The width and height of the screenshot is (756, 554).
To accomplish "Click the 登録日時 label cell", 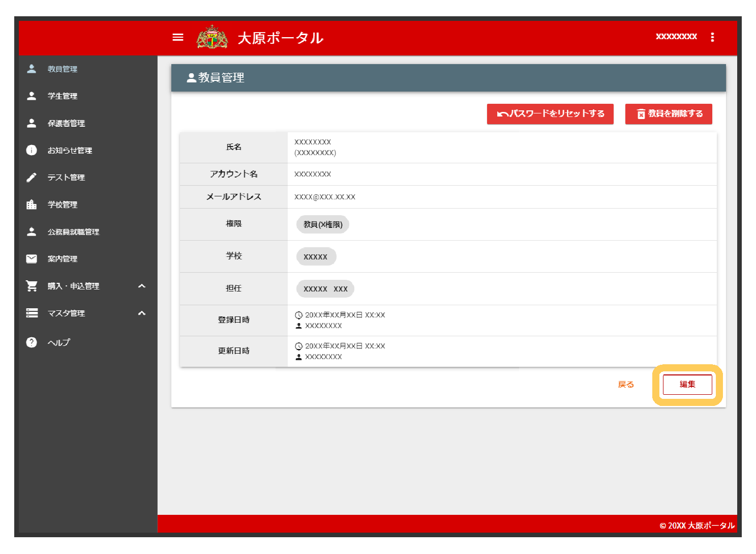I will pyautogui.click(x=234, y=320).
